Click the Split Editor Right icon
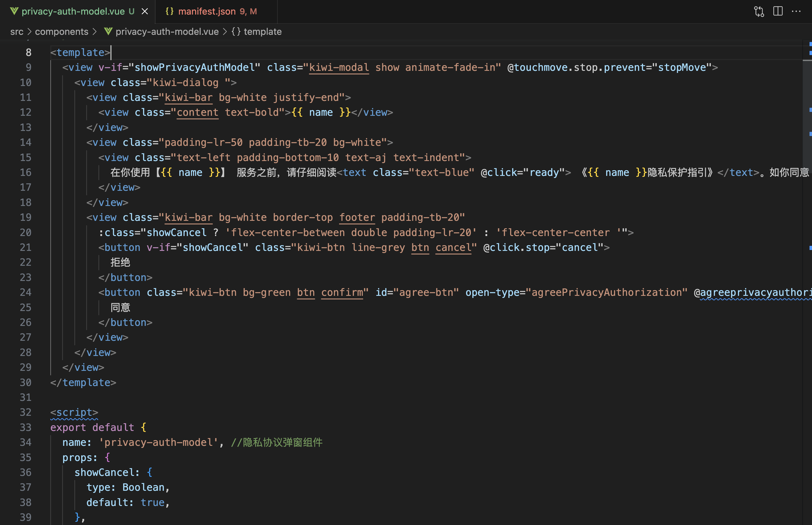This screenshot has height=525, width=812. point(778,11)
